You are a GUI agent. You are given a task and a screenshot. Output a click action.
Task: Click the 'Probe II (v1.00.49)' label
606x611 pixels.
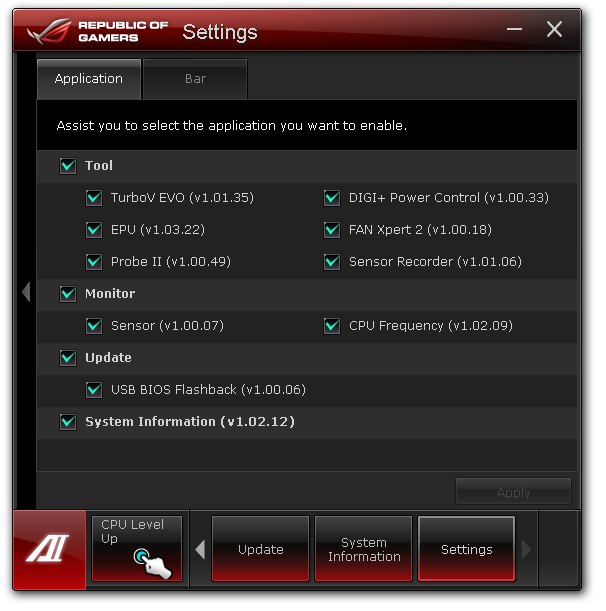click(x=171, y=262)
